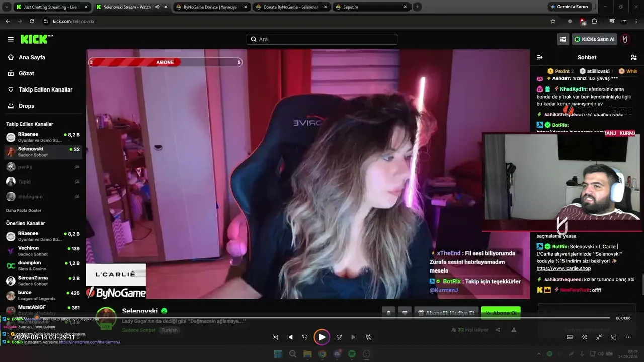Bookmark this page with the star

[x=553, y=21]
